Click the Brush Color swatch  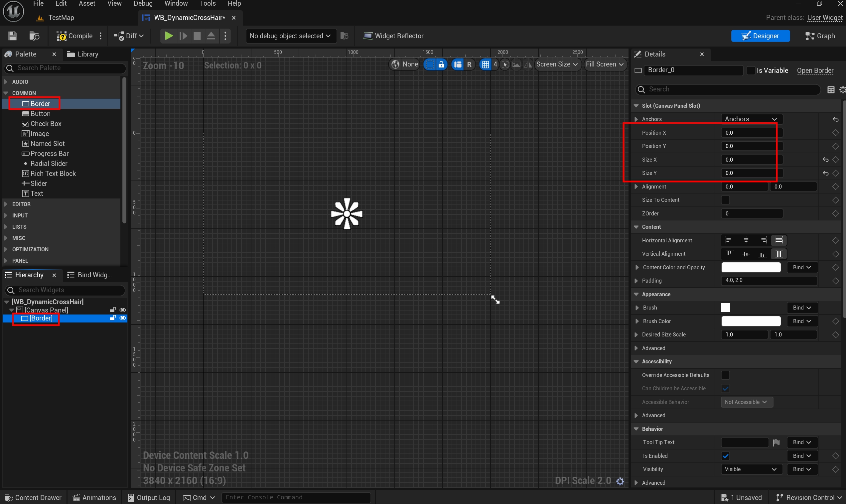751,321
